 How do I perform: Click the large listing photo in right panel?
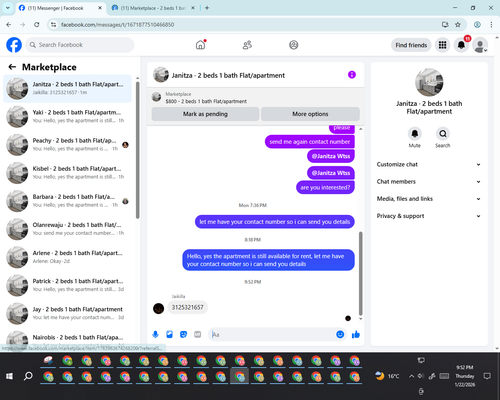(x=429, y=82)
